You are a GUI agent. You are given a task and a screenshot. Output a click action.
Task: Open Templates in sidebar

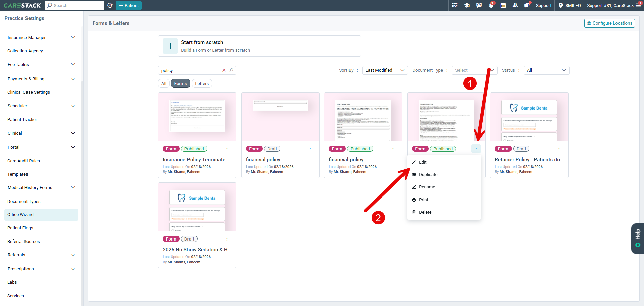tap(18, 174)
